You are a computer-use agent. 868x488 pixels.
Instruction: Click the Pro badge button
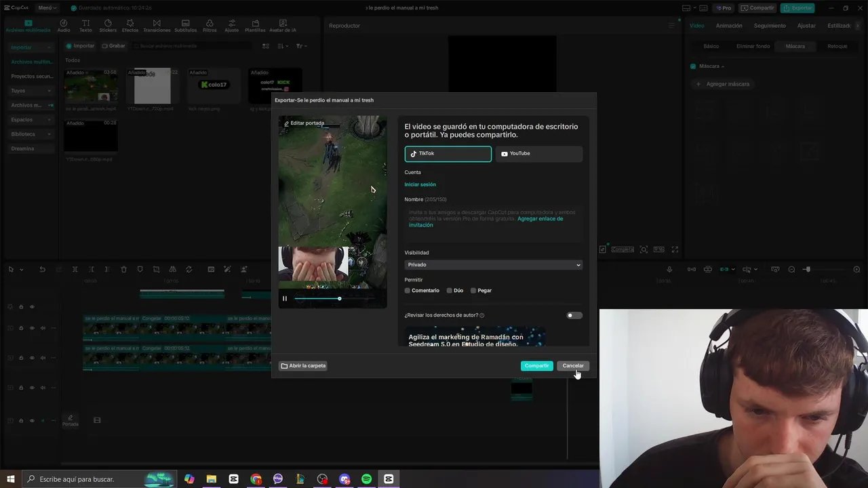point(724,8)
